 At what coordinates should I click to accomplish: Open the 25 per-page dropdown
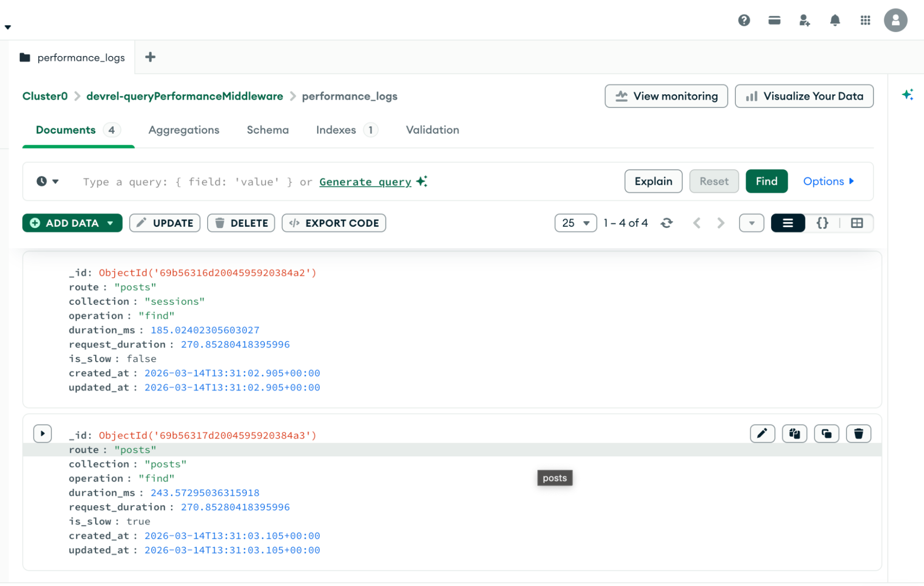[x=575, y=223]
